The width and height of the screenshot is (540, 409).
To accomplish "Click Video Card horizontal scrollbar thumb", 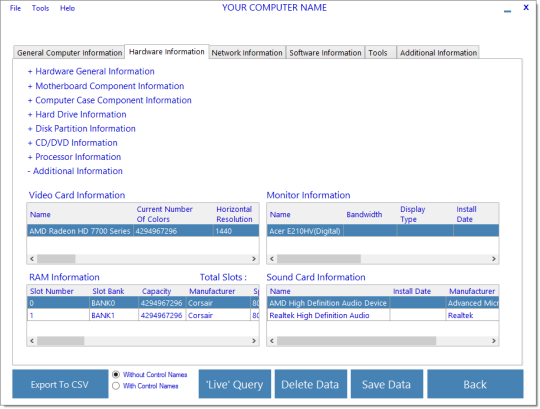I will click(x=56, y=259).
